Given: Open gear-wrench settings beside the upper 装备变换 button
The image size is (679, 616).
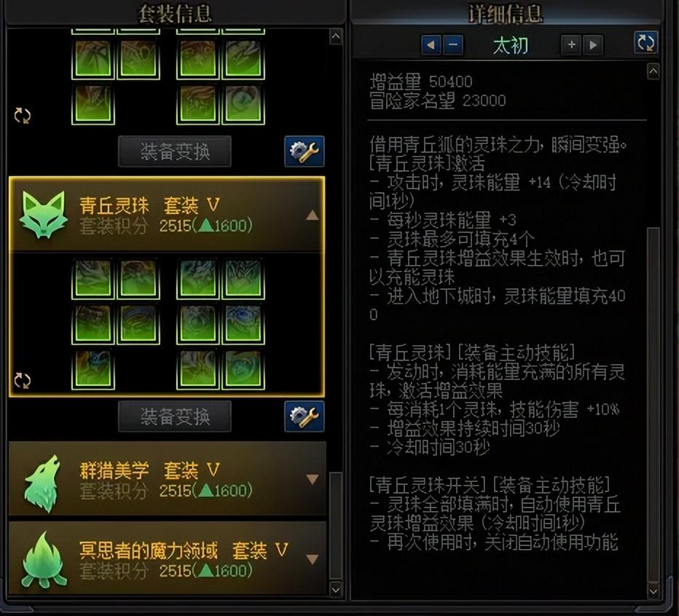Looking at the screenshot, I should (304, 151).
